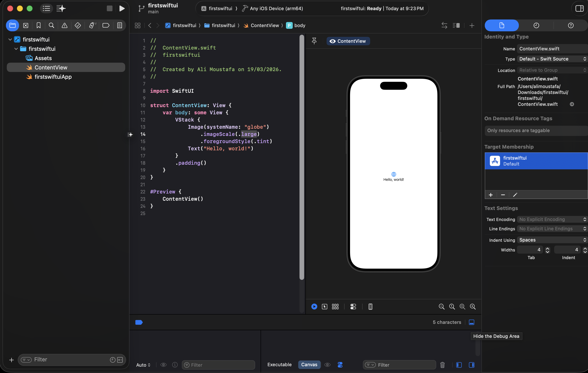Open the Type Default - Swift Source dropdown
The width and height of the screenshot is (588, 373).
tap(552, 59)
